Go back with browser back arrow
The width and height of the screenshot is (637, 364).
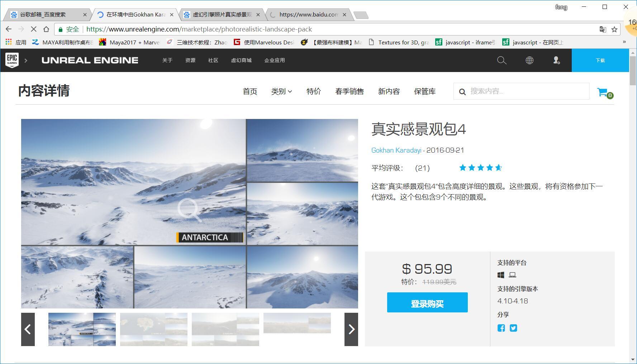click(9, 29)
